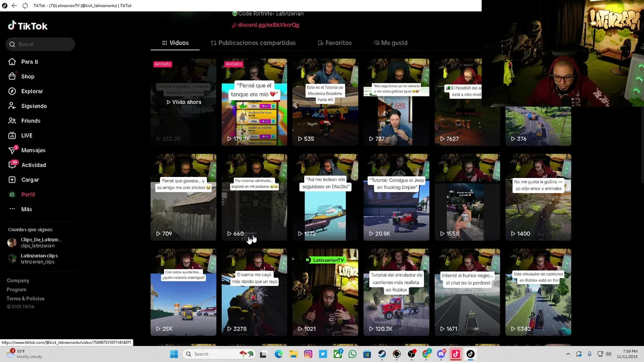Switch to the Favoritos tab
The width and height of the screenshot is (644, 362).
click(x=335, y=43)
